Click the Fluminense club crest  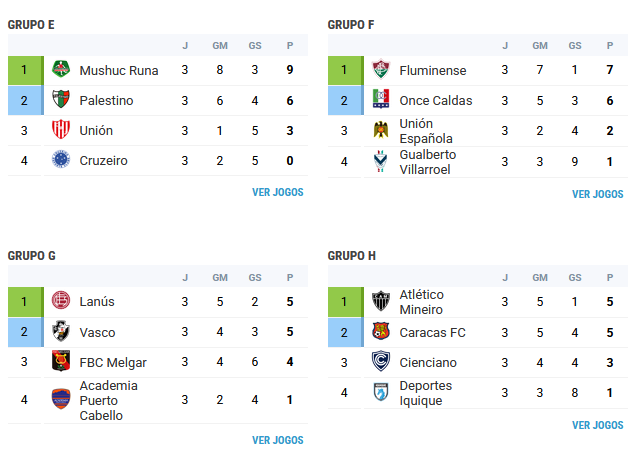coord(380,70)
